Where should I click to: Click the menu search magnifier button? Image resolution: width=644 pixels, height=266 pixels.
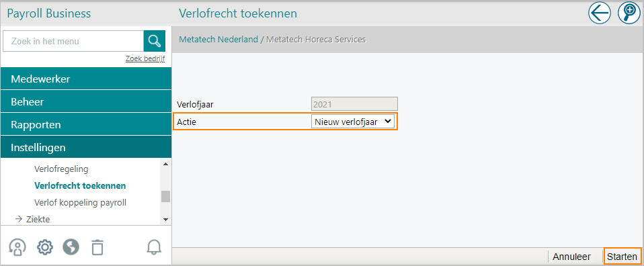tap(155, 41)
